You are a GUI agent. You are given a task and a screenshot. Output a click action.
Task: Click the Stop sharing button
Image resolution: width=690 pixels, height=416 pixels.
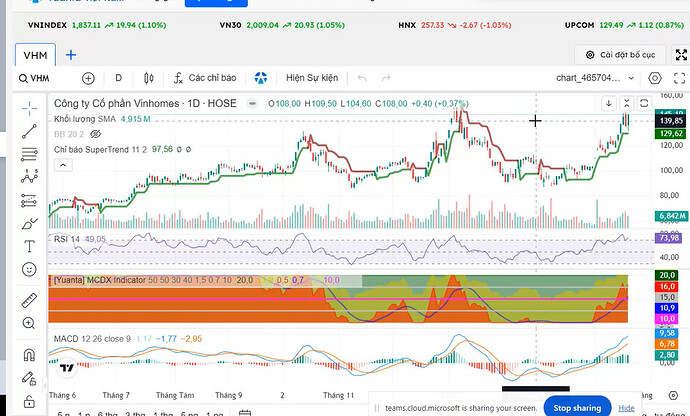[x=577, y=408]
